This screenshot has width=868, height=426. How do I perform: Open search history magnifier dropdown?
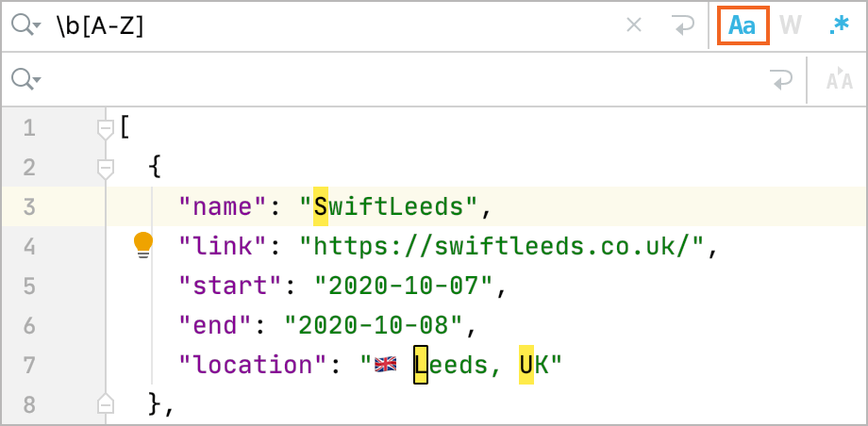pyautogui.click(x=26, y=25)
